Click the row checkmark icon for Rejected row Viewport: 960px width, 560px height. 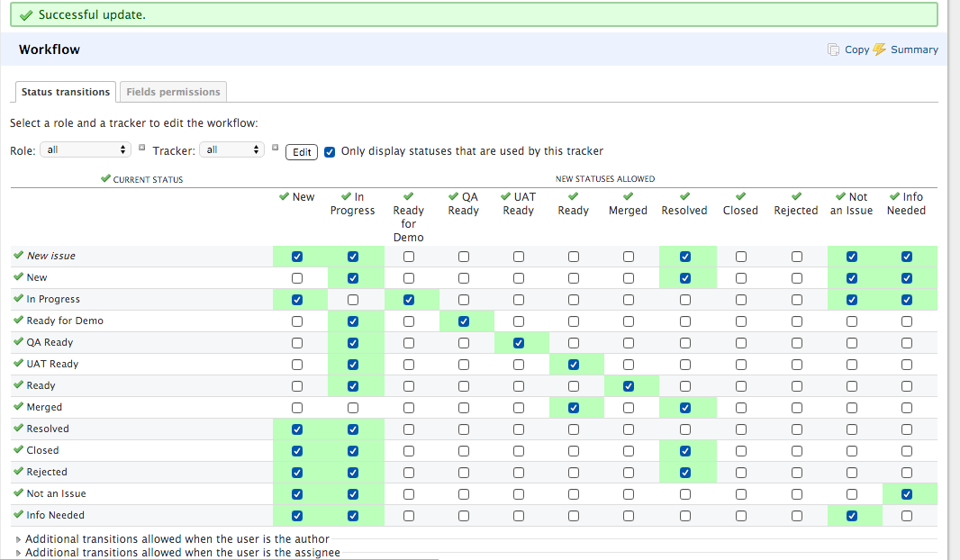click(18, 471)
